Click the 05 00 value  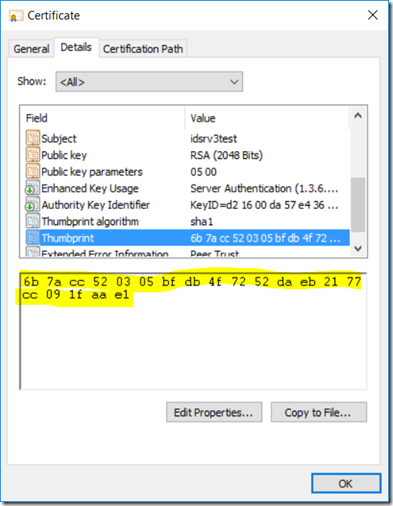click(x=203, y=172)
